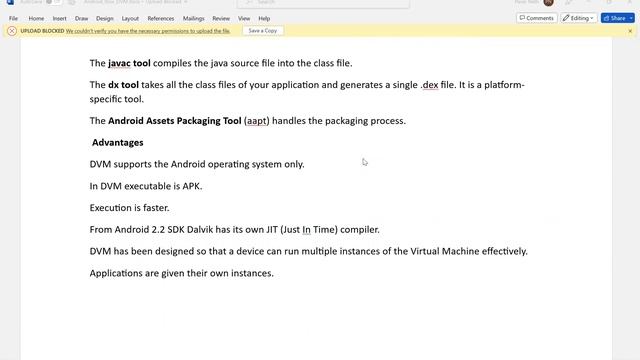This screenshot has width=640, height=360.
Task: Open the Insert ribbon tab
Action: tap(60, 18)
